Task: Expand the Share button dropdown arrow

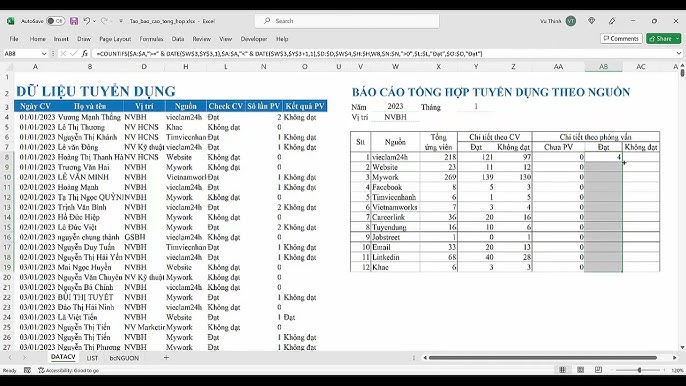Action: coord(678,39)
